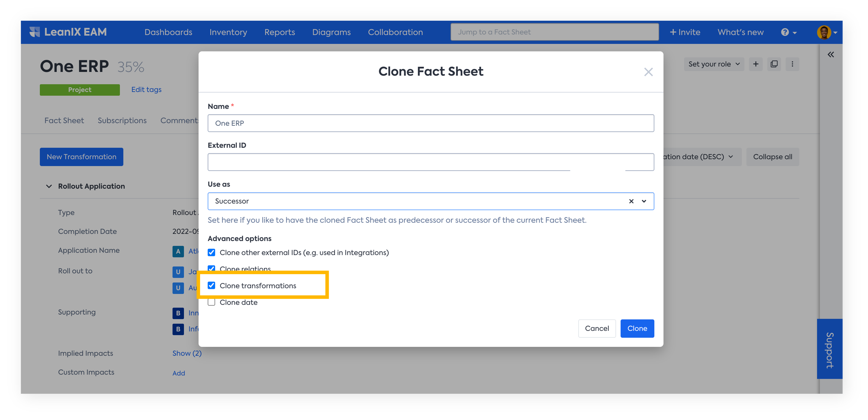Collapse the right side panel with double chevron
The height and width of the screenshot is (420, 868).
[x=831, y=54]
